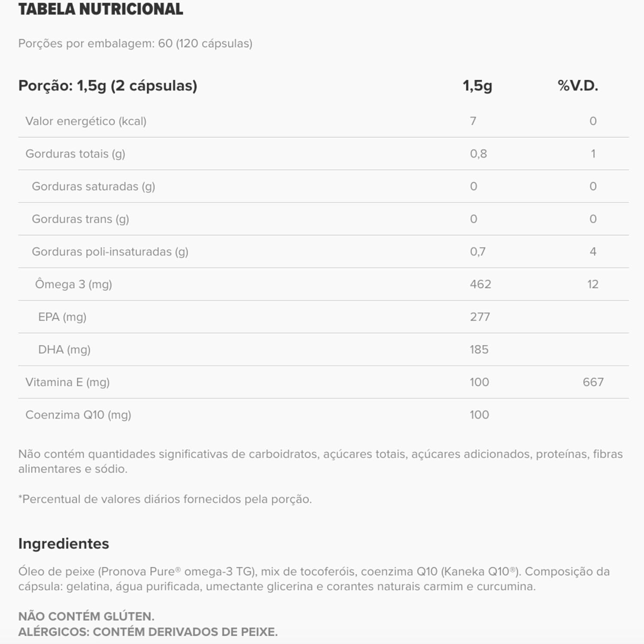Select the Valor energético (kcal) row label
Viewport: 644px width, 644px height.
86,121
